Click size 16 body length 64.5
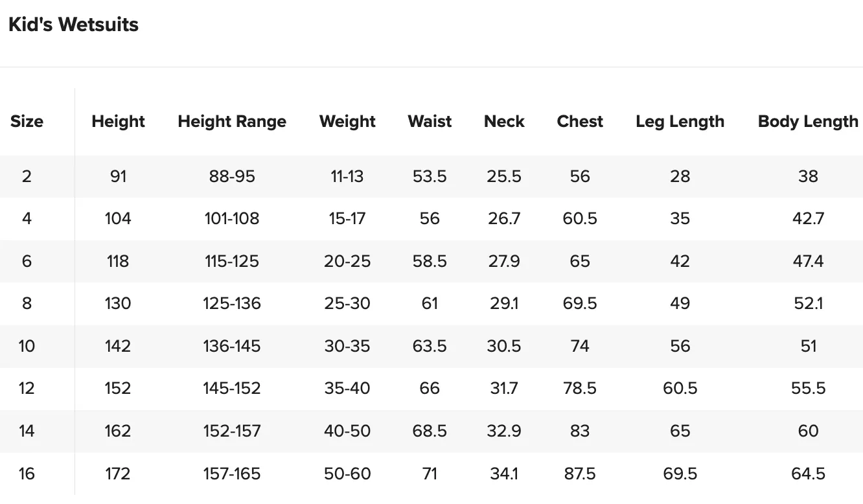Viewport: 863px width, 504px height. 809,474
